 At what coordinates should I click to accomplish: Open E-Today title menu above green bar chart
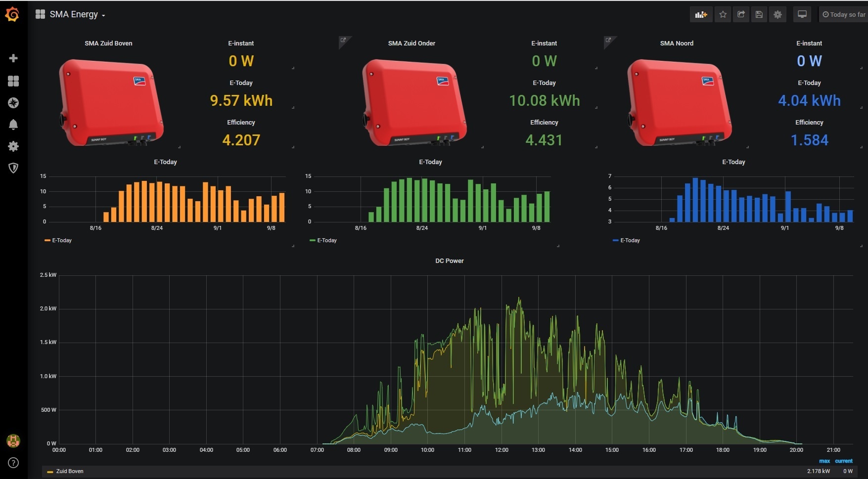coord(430,162)
